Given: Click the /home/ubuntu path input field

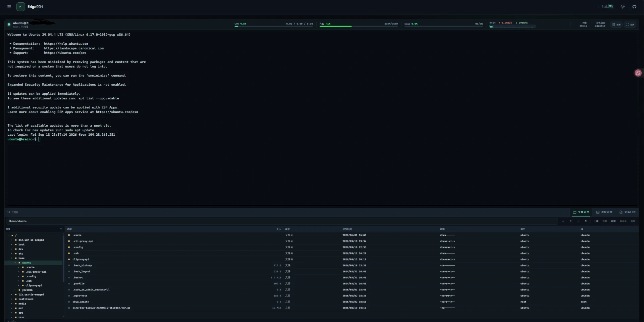Looking at the screenshot, I should coord(282,221).
